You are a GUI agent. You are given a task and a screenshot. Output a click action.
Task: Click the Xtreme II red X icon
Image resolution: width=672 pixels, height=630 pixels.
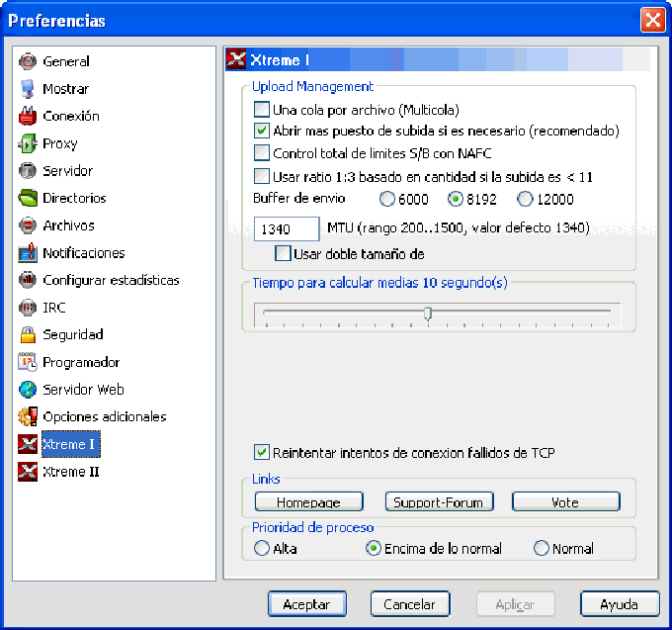pos(28,472)
